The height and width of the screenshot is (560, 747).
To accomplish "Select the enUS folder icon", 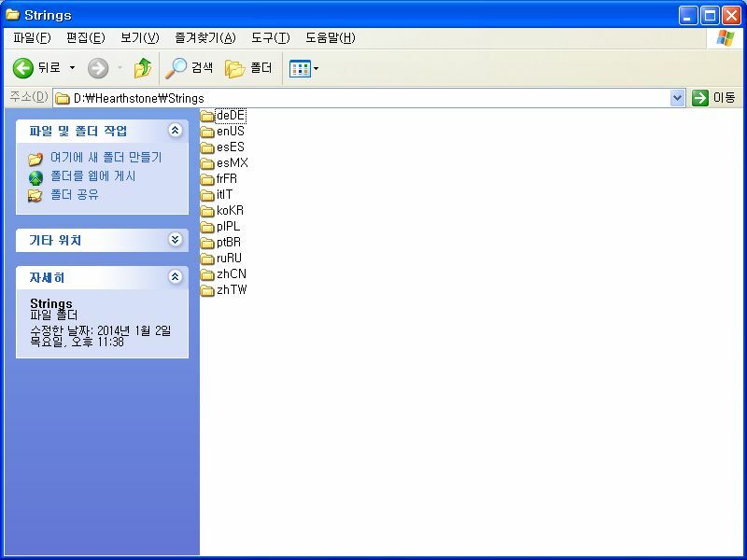I will [x=207, y=132].
